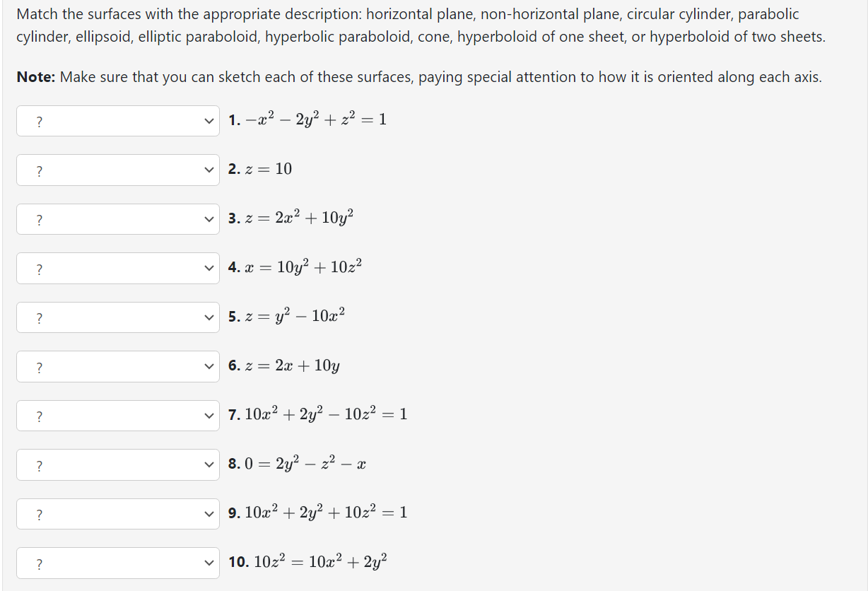The image size is (868, 591).
Task: Open the dropdown for 10z² = 10x² + 2y²
Action: (x=117, y=563)
